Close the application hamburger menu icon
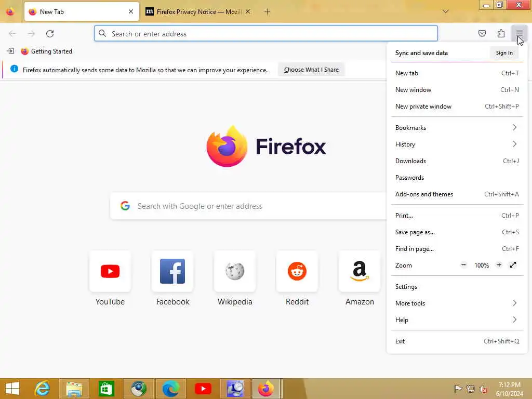532x399 pixels. click(519, 33)
